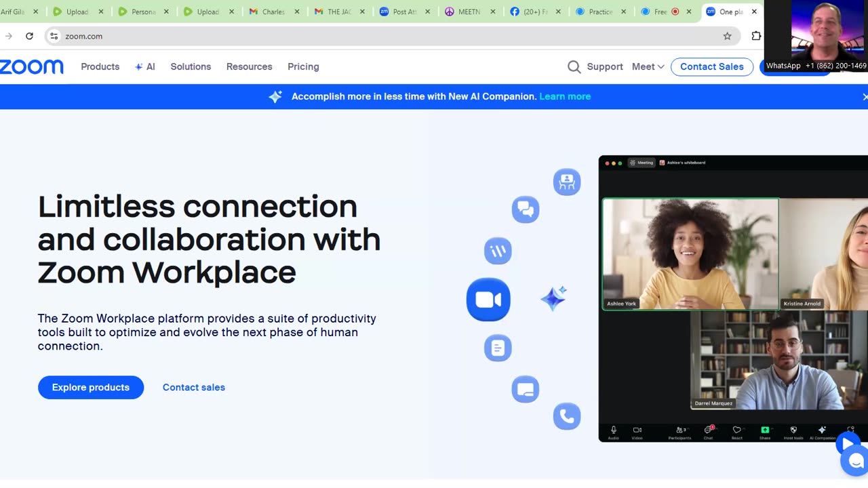The image size is (868, 488).
Task: Click the React heart icon in meeting toolbar
Action: 737,432
